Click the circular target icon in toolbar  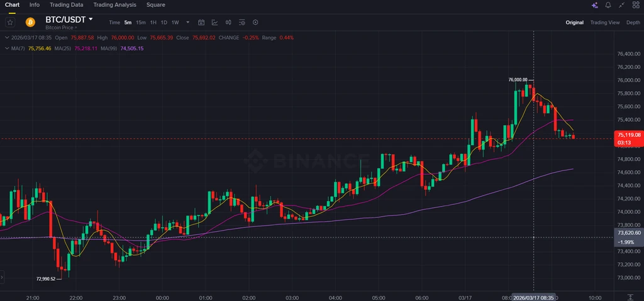click(x=255, y=23)
